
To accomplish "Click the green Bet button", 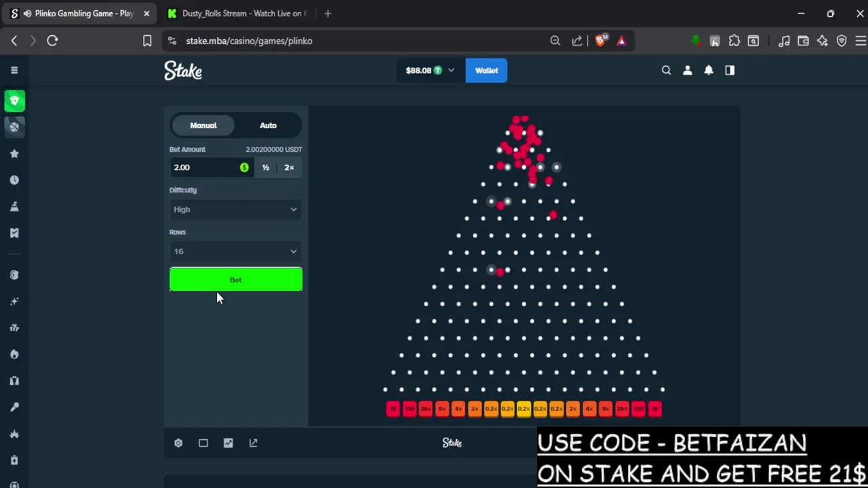I will pos(235,280).
